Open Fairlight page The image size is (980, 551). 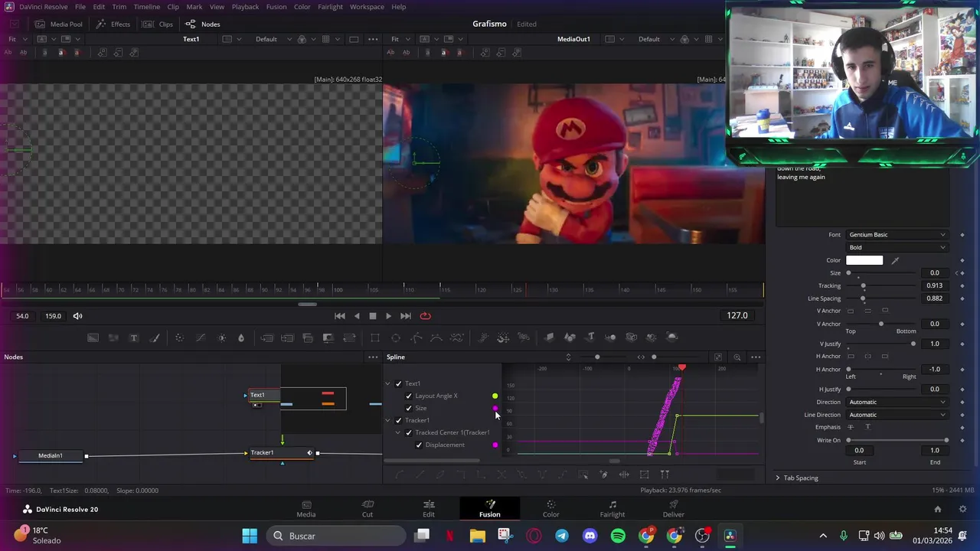pyautogui.click(x=612, y=509)
